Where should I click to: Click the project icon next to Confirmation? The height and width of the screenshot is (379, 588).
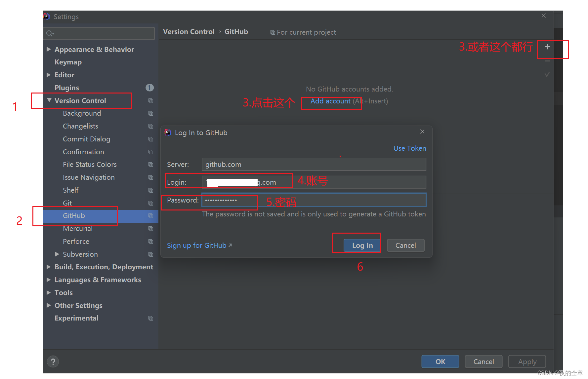(151, 152)
